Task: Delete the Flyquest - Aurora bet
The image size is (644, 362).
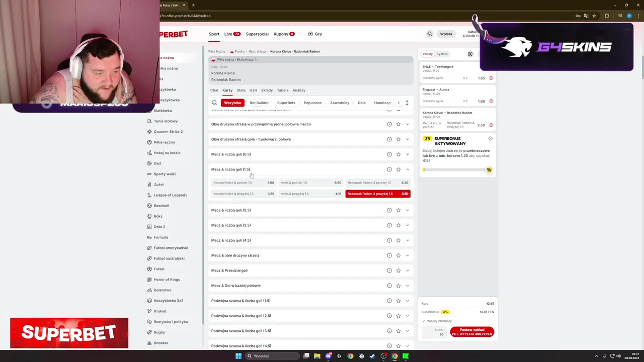Action: coord(491,101)
